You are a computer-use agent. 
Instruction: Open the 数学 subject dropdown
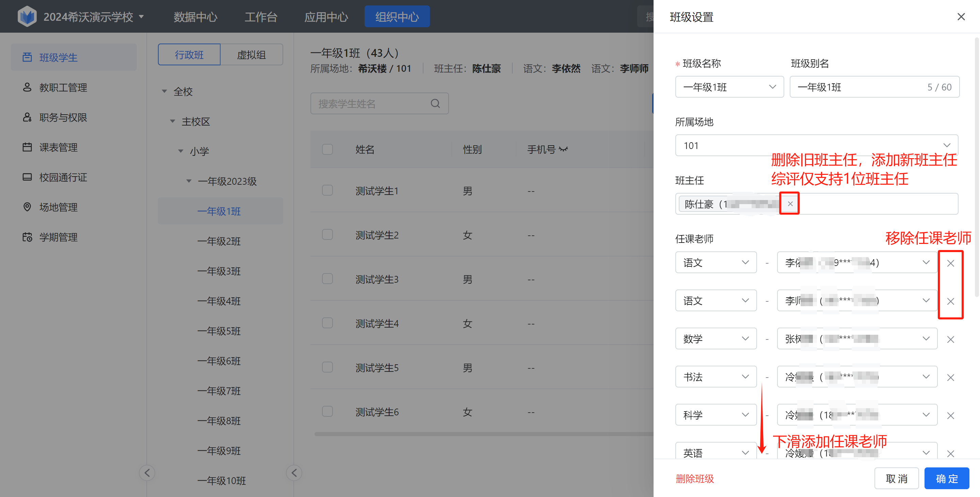(x=716, y=338)
